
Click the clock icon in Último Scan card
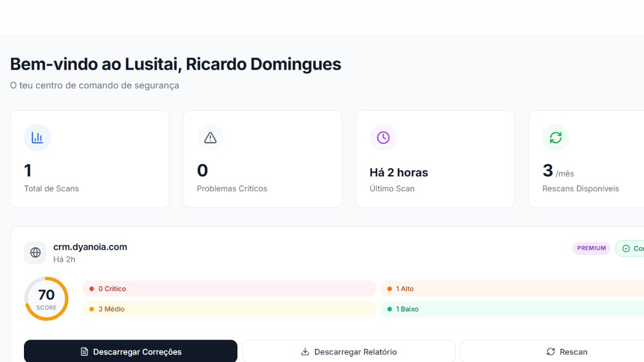[383, 138]
